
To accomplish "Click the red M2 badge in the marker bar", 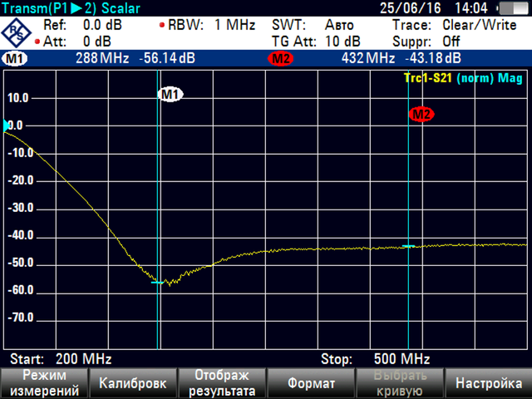I will click(x=280, y=59).
